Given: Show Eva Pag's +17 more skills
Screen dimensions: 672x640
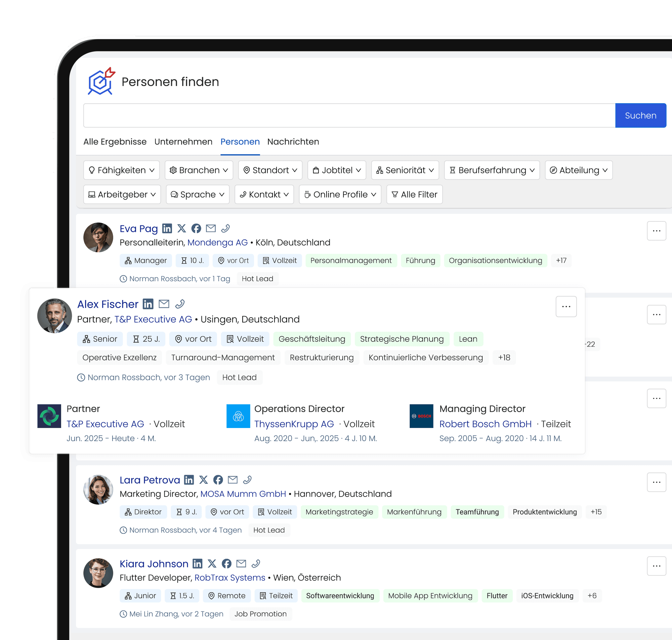Looking at the screenshot, I should point(561,260).
